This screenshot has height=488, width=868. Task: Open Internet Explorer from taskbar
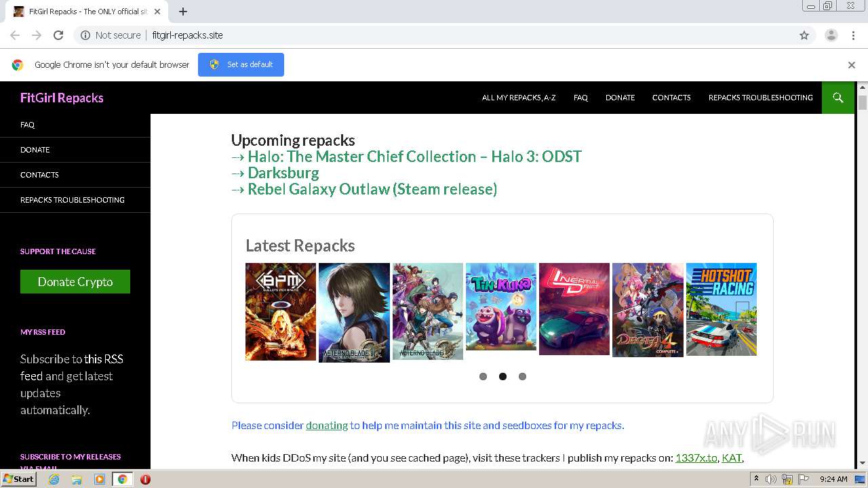click(x=54, y=479)
